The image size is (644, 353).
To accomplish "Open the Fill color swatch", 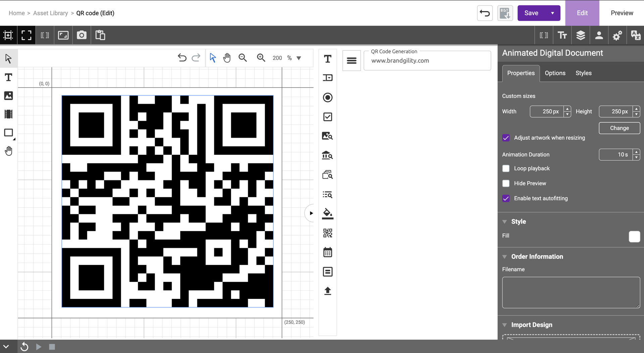I will point(634,236).
